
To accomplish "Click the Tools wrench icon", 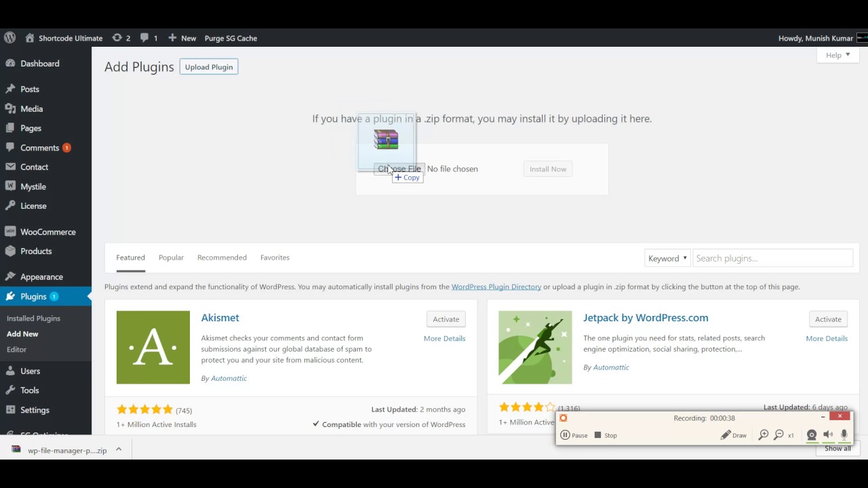I will click(10, 390).
